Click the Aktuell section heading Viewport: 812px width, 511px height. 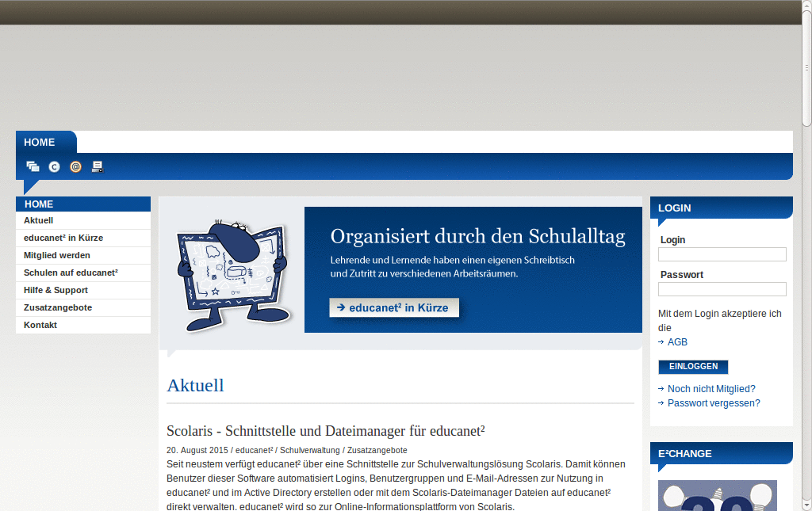point(195,385)
